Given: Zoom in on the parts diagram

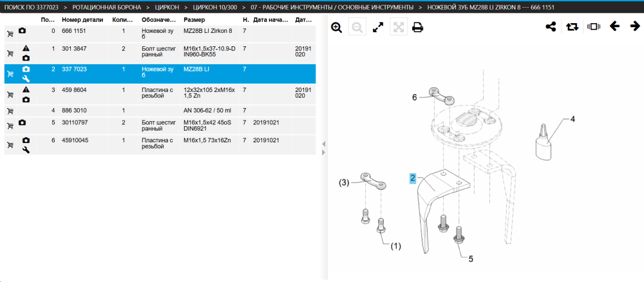Looking at the screenshot, I should [x=337, y=28].
